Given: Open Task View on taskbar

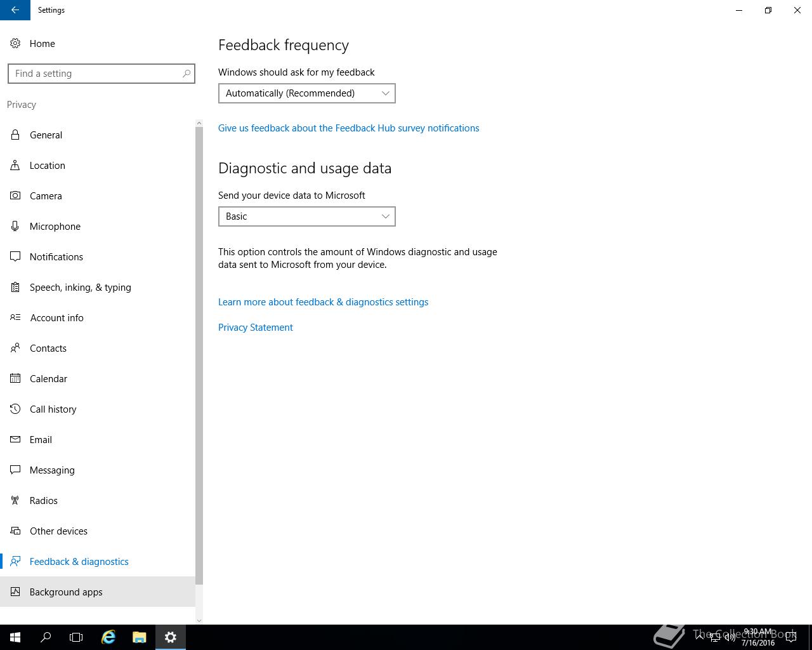Looking at the screenshot, I should pyautogui.click(x=76, y=637).
